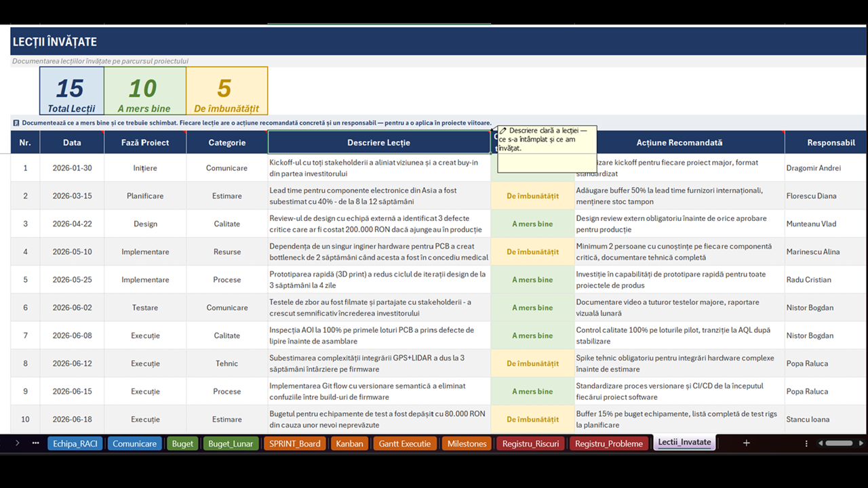
Task: Select the Data column header cell
Action: 72,142
